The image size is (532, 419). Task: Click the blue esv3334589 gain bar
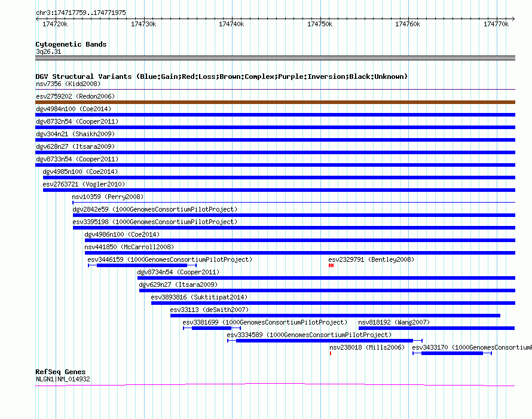coord(325,341)
